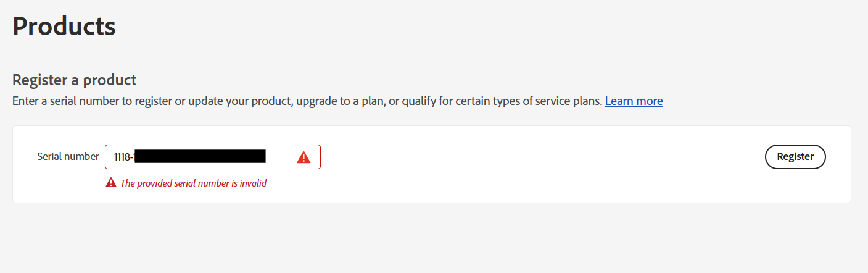The width and height of the screenshot is (868, 273).
Task: Click the Serial number field label
Action: tap(68, 156)
